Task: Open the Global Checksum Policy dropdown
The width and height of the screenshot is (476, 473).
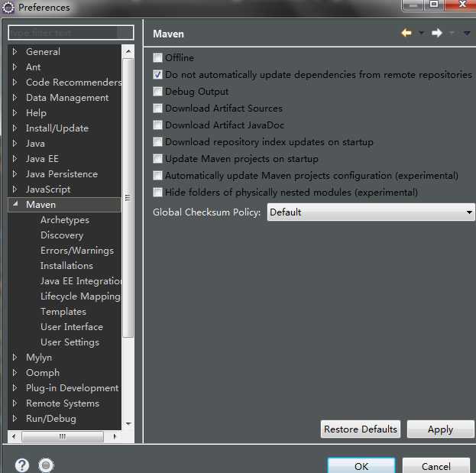Action: [371, 212]
